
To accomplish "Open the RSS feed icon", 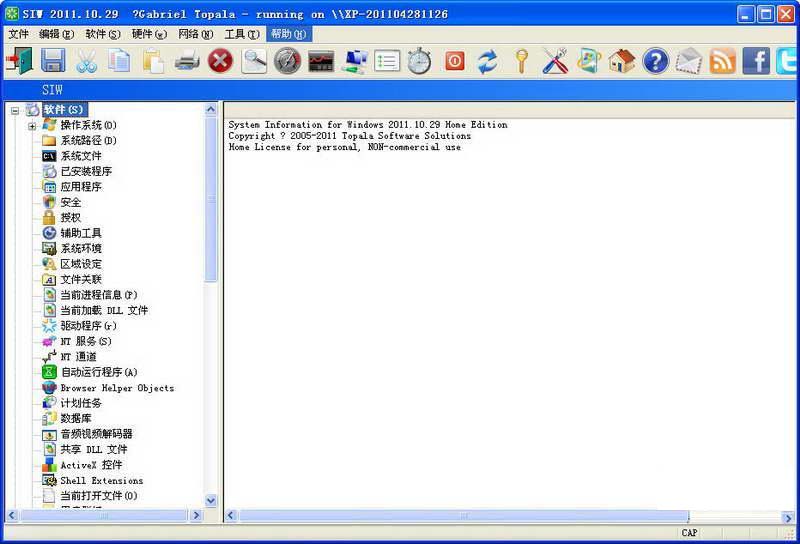I will (x=722, y=61).
